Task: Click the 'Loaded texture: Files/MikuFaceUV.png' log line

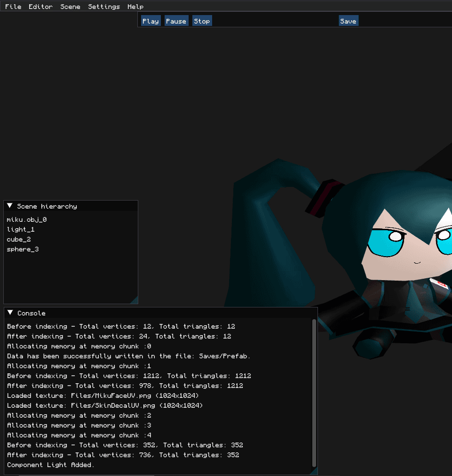Action: (x=103, y=395)
